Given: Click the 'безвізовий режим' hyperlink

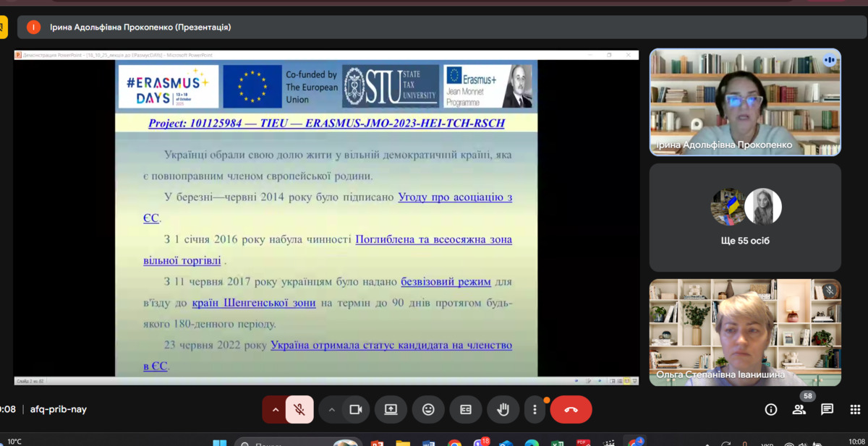Looking at the screenshot, I should 446,282.
